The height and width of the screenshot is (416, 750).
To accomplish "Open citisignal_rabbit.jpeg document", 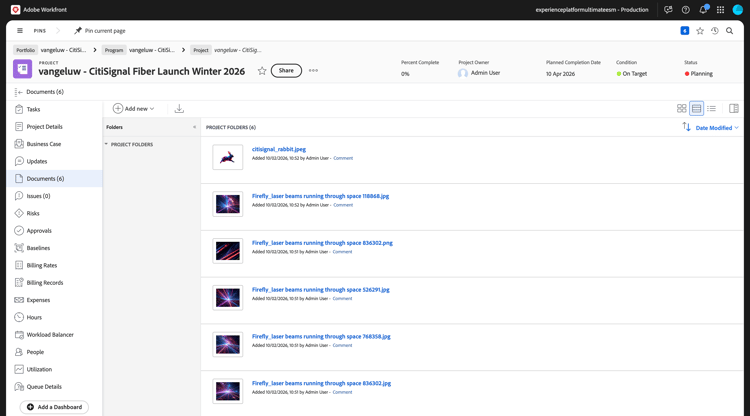I will click(279, 149).
